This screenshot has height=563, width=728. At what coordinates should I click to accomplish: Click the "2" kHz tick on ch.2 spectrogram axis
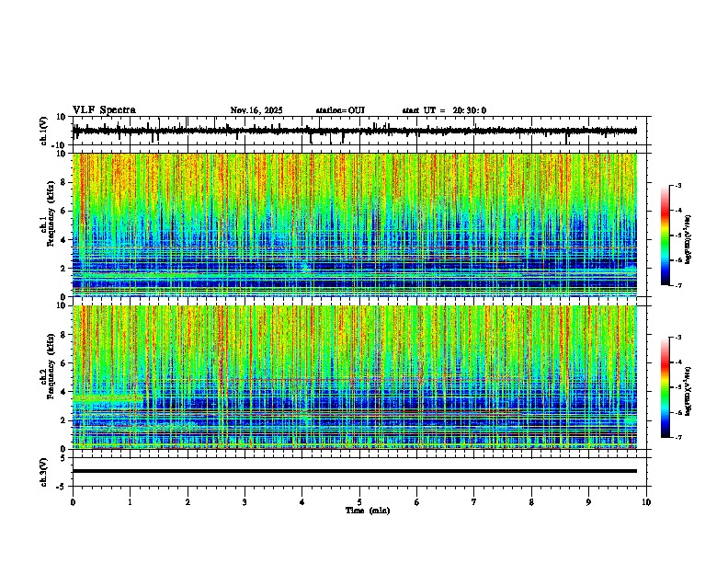(64, 420)
